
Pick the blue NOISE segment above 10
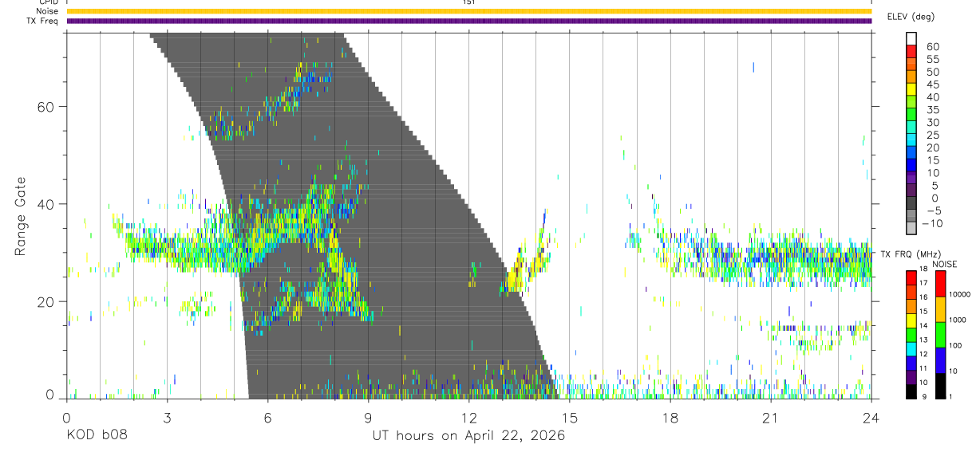pos(941,360)
